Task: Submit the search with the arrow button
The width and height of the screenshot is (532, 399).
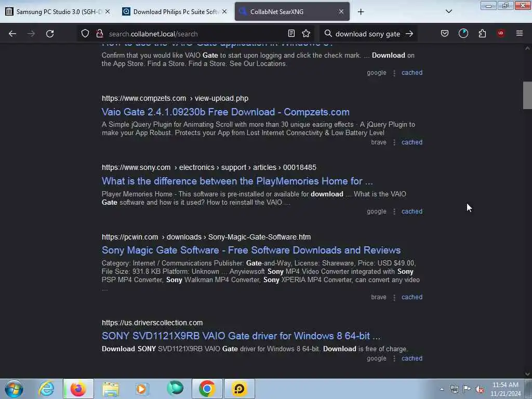Action: click(409, 33)
